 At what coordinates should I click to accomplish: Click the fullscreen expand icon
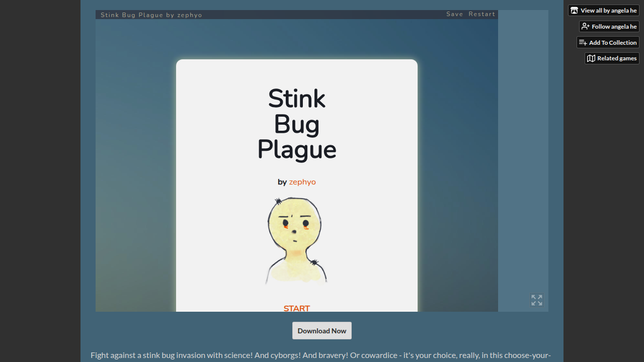(537, 300)
